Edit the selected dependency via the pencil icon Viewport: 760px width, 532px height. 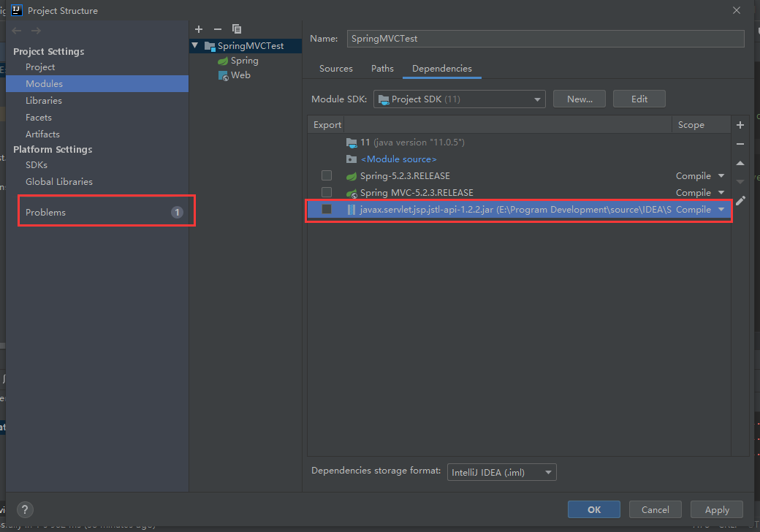coord(740,199)
